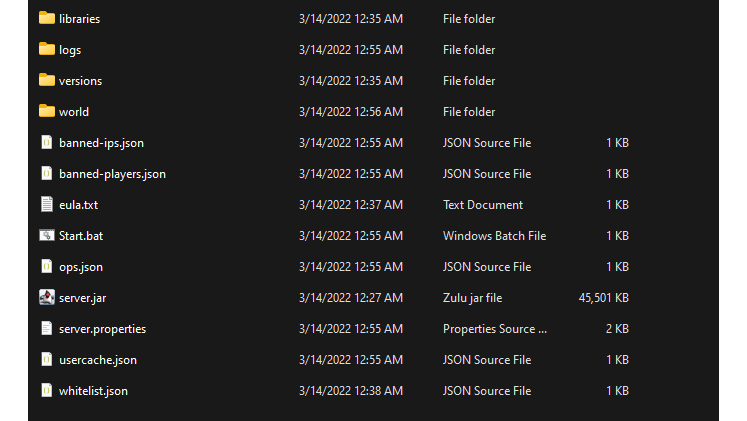Click the eula.txt file name
This screenshot has width=747, height=421.
[78, 205]
